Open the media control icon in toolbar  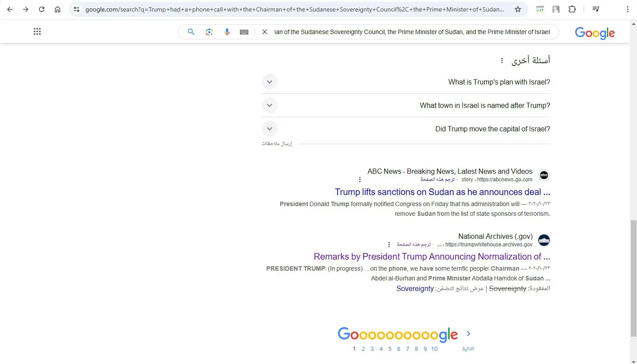(596, 9)
